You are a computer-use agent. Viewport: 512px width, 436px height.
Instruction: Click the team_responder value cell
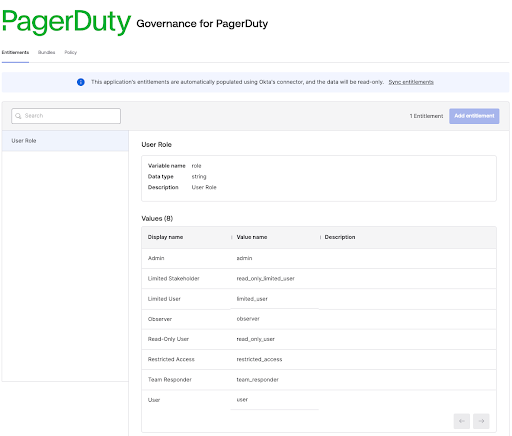(257, 380)
